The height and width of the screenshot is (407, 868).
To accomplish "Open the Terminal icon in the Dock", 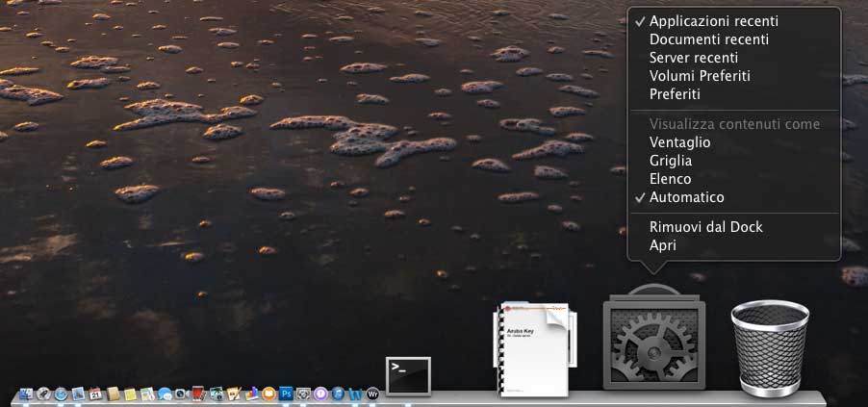I will [408, 375].
